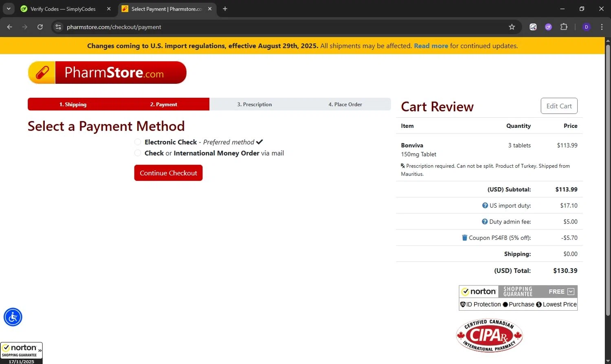This screenshot has height=364, width=611.
Task: Open the Chrome profile avatar D
Action: coord(587,27)
